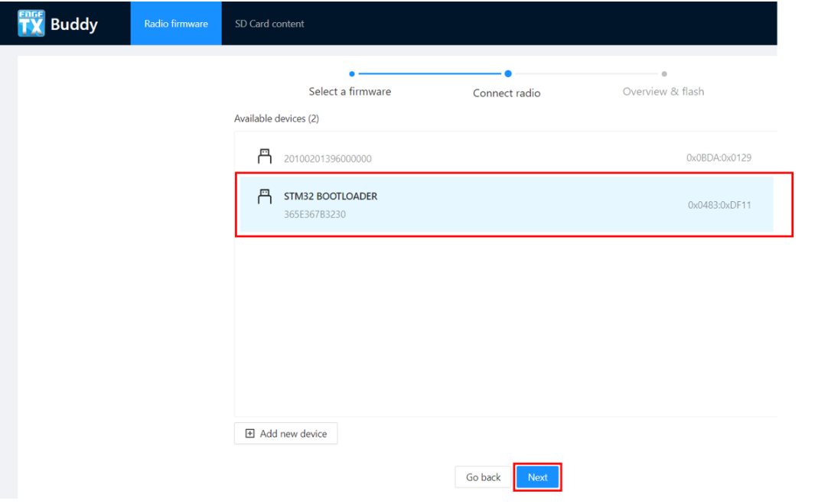818x504 pixels.
Task: Click the Connect radio step label
Action: tap(507, 93)
